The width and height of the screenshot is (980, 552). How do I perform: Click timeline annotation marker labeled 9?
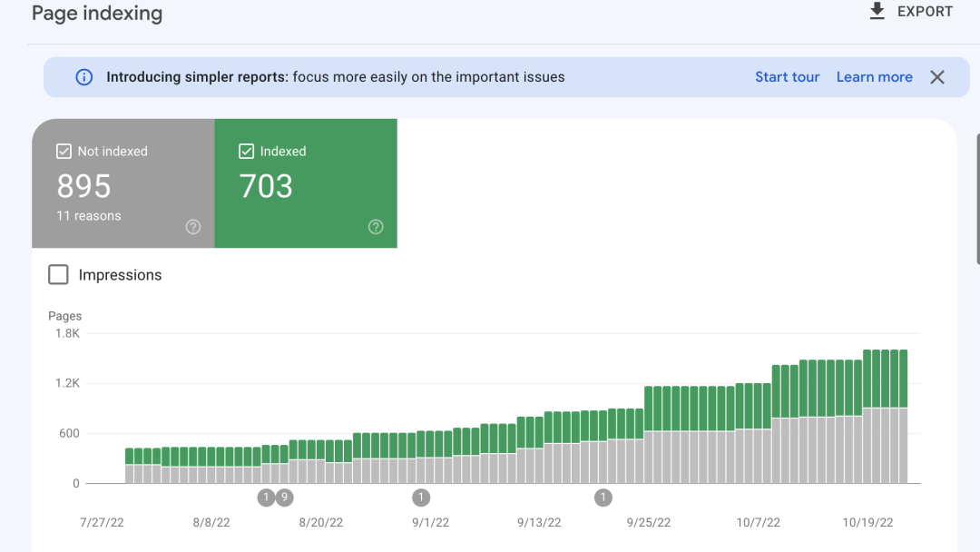284,497
